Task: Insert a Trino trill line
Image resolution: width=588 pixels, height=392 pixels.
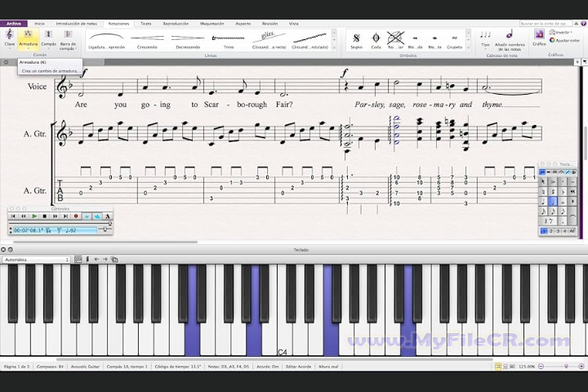Action: 229,41
